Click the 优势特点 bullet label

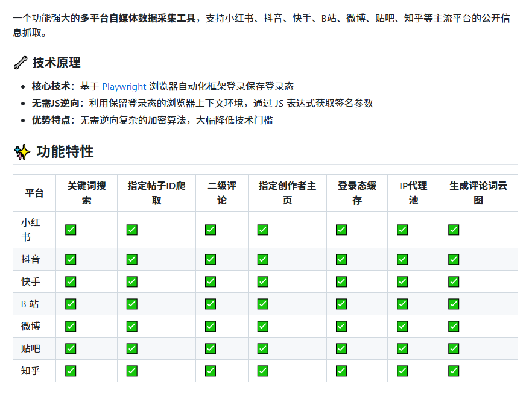tap(51, 120)
